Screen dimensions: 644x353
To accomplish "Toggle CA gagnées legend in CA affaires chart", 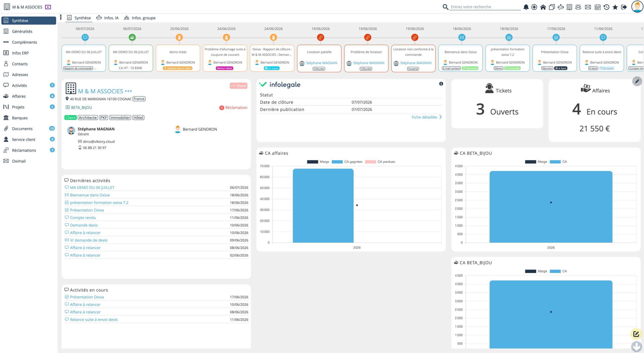I will point(347,162).
